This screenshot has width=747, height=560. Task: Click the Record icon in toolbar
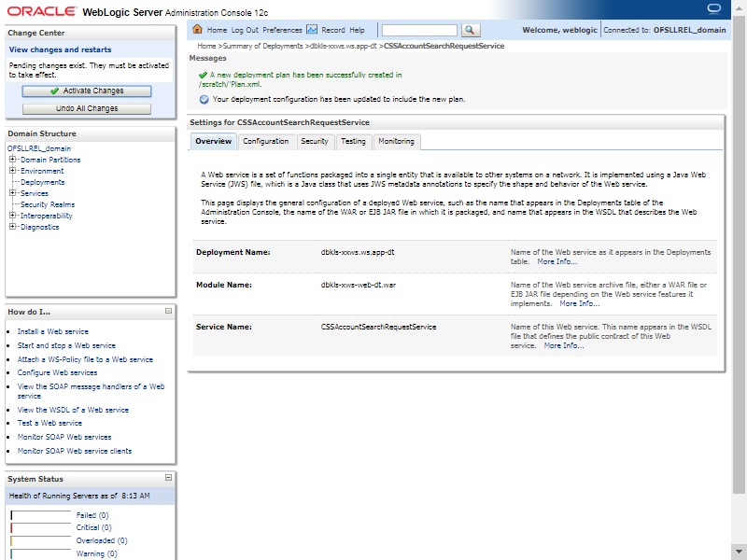pyautogui.click(x=312, y=30)
